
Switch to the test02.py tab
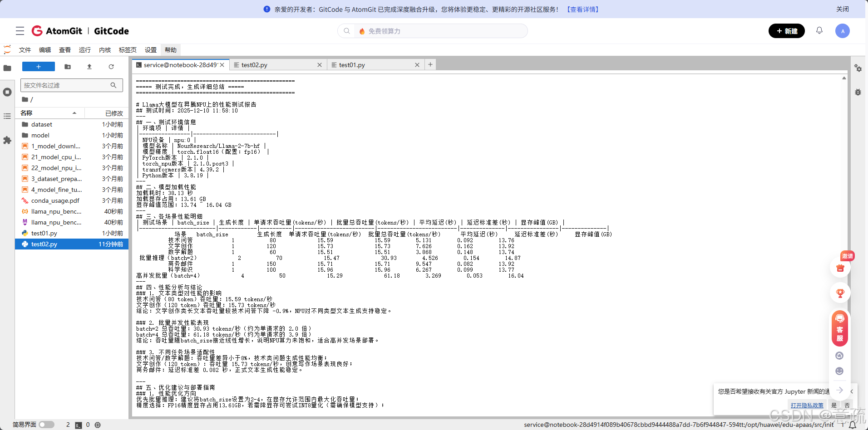pyautogui.click(x=278, y=65)
